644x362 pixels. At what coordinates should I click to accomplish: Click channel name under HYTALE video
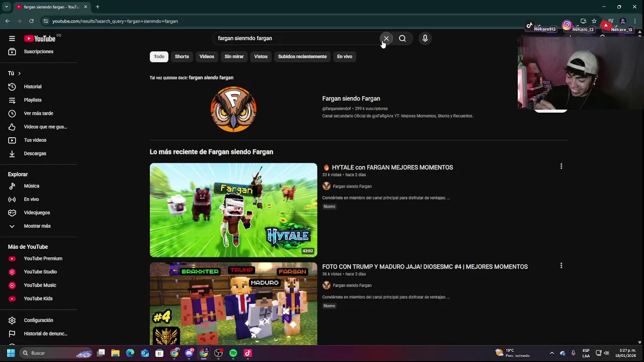[352, 186]
